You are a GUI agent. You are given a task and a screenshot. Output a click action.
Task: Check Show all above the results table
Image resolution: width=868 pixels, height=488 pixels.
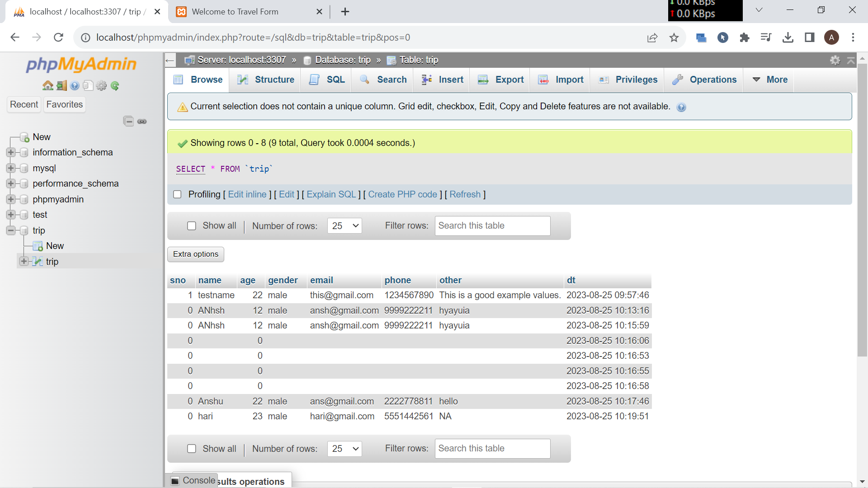[x=192, y=225]
